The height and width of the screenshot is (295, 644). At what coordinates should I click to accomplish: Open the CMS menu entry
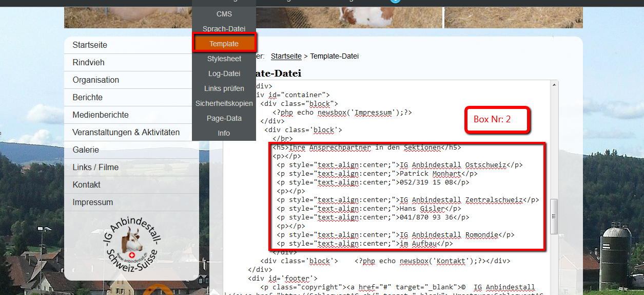click(224, 14)
